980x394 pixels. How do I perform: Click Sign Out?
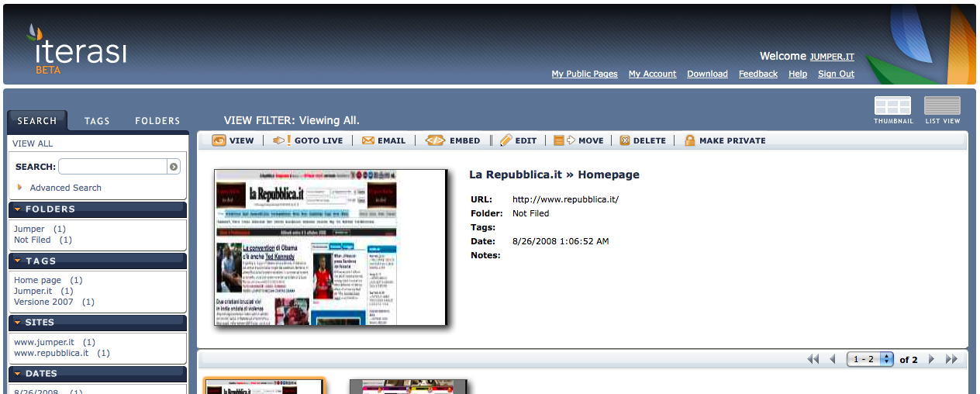(x=836, y=74)
